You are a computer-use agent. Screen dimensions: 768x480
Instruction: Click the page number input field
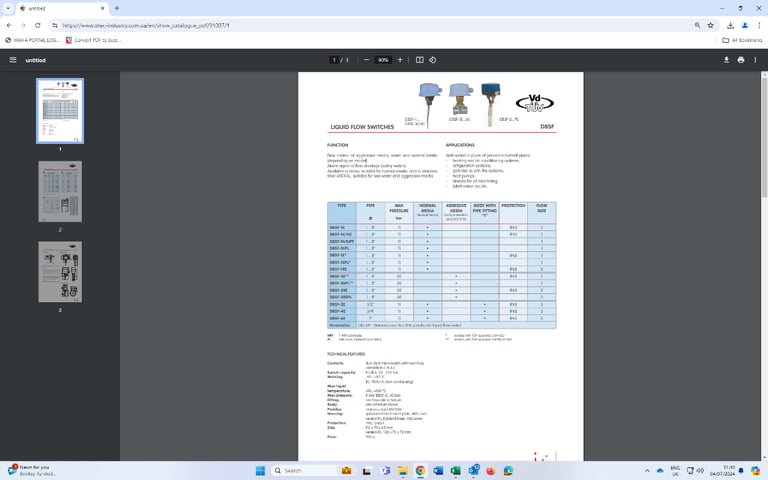pyautogui.click(x=334, y=60)
